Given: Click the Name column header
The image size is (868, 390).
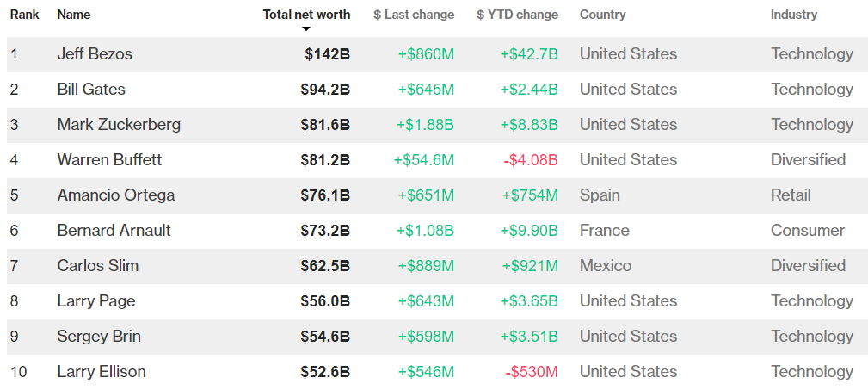Looking at the screenshot, I should click(73, 15).
